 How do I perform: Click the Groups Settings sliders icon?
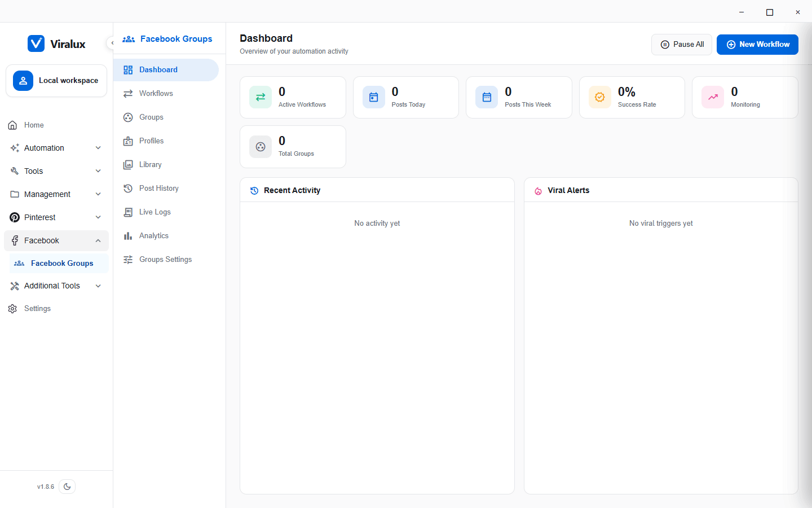pos(128,260)
